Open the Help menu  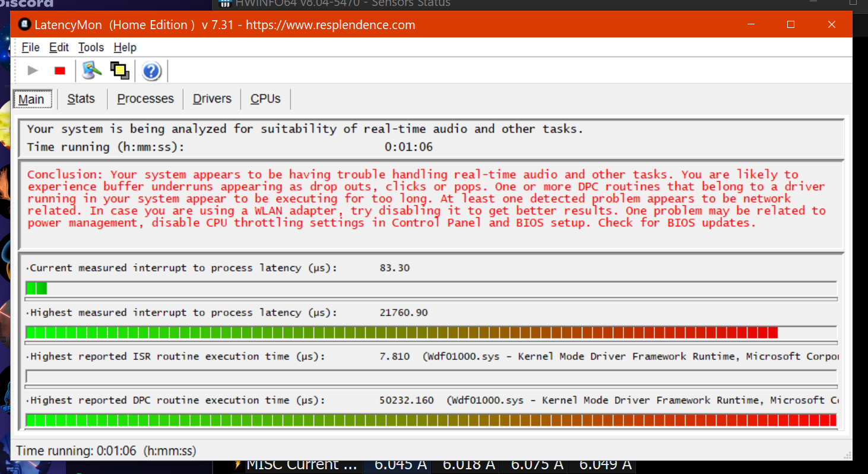click(125, 48)
